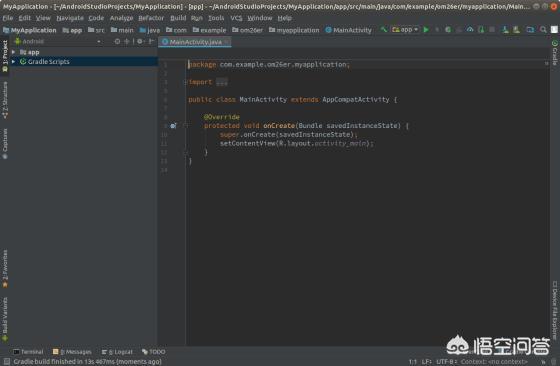This screenshot has height=366, width=560.
Task: Click the 1:1 cursor position indicator
Action: point(413,361)
